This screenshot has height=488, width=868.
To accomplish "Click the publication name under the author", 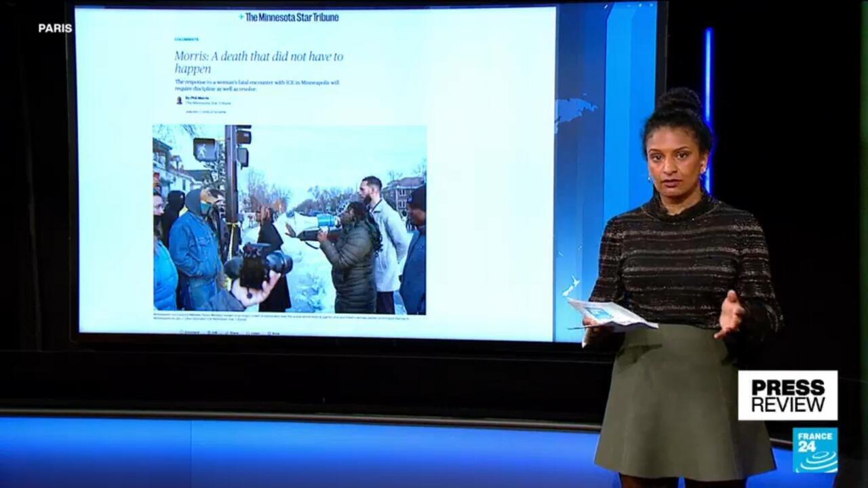I will coord(208,103).
